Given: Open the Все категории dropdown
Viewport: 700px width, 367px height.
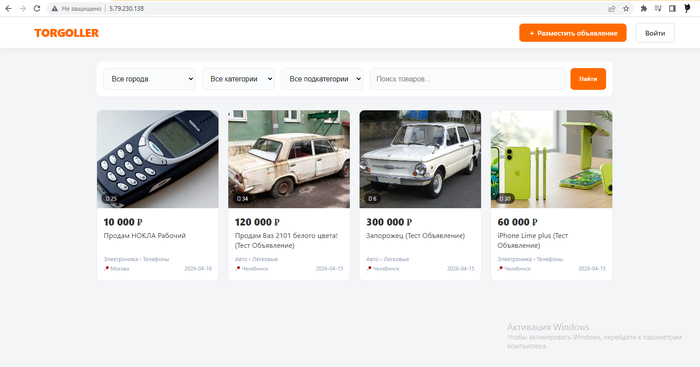Looking at the screenshot, I should (238, 79).
